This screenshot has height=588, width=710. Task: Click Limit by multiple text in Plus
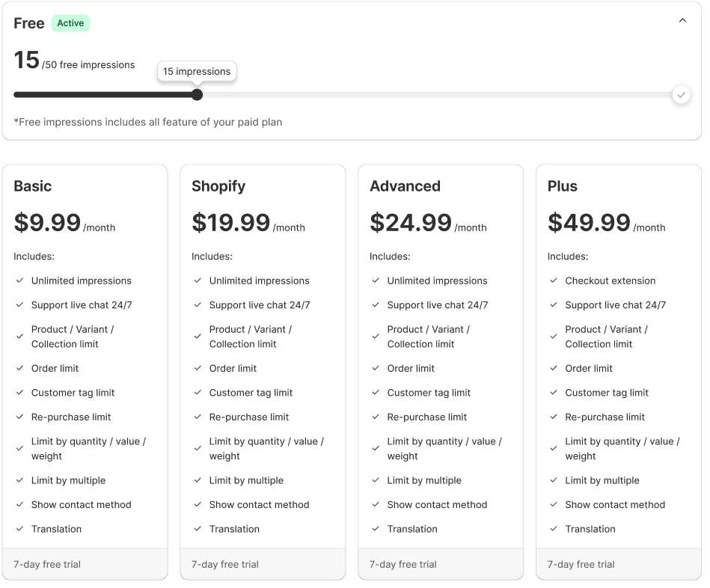point(602,480)
